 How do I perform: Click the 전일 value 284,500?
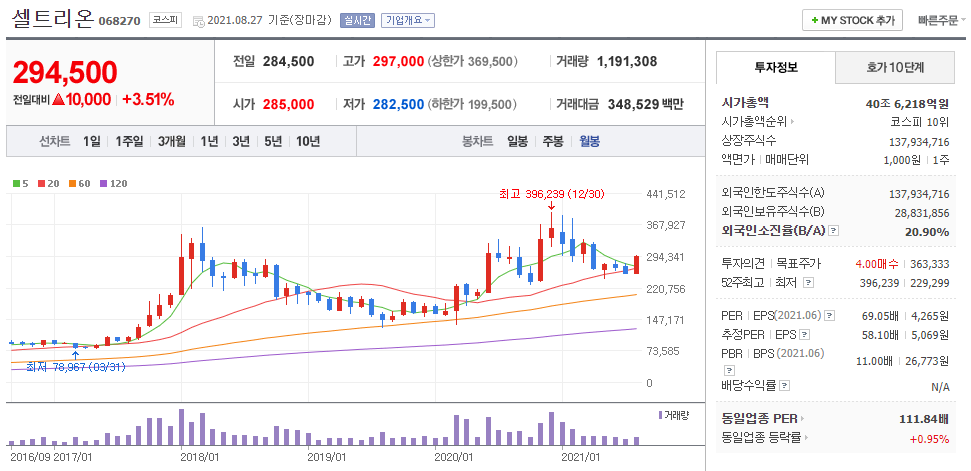pyautogui.click(x=289, y=62)
